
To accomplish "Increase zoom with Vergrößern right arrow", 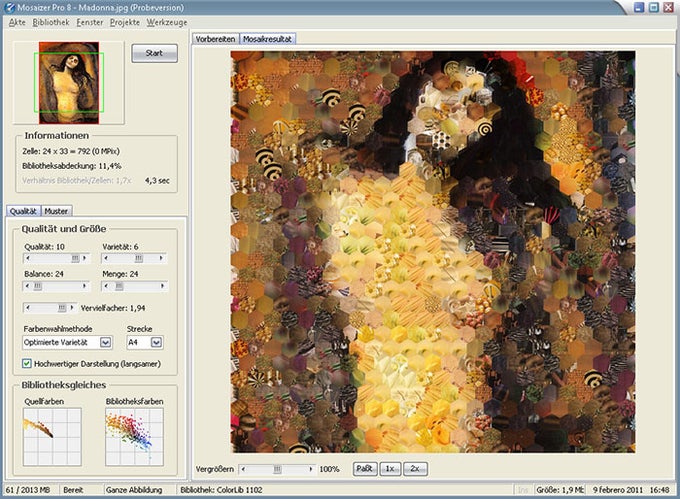I will [311, 469].
